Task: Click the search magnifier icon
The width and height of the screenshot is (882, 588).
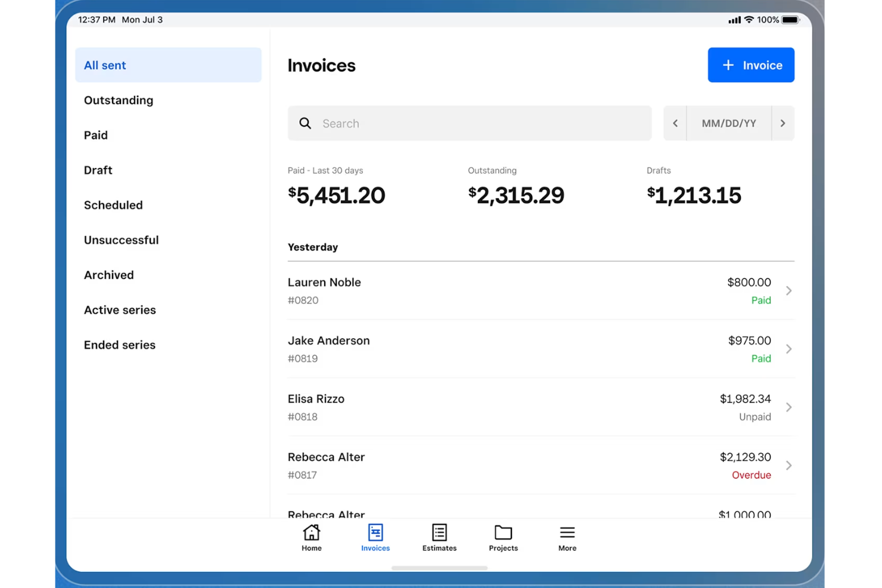Action: tap(305, 123)
